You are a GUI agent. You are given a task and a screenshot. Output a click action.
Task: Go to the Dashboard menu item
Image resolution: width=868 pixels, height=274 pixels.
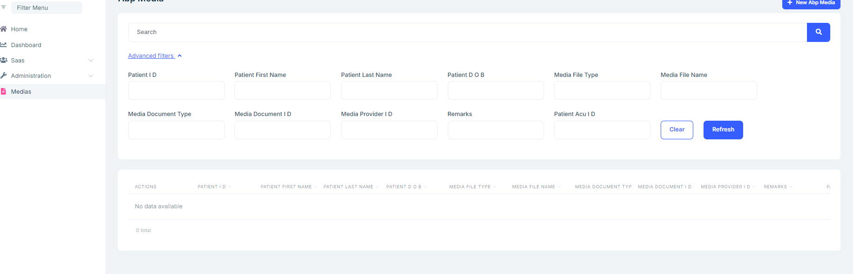(x=26, y=45)
